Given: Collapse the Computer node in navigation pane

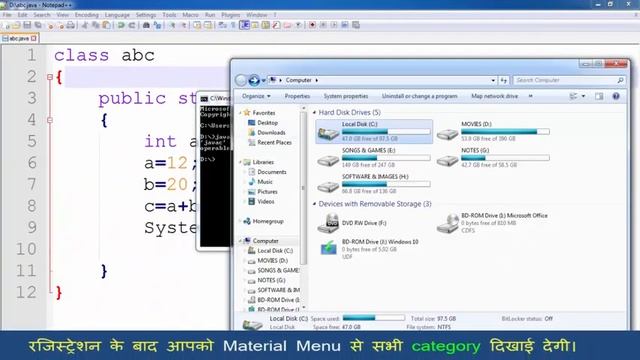Looking at the screenshot, I should (x=240, y=241).
